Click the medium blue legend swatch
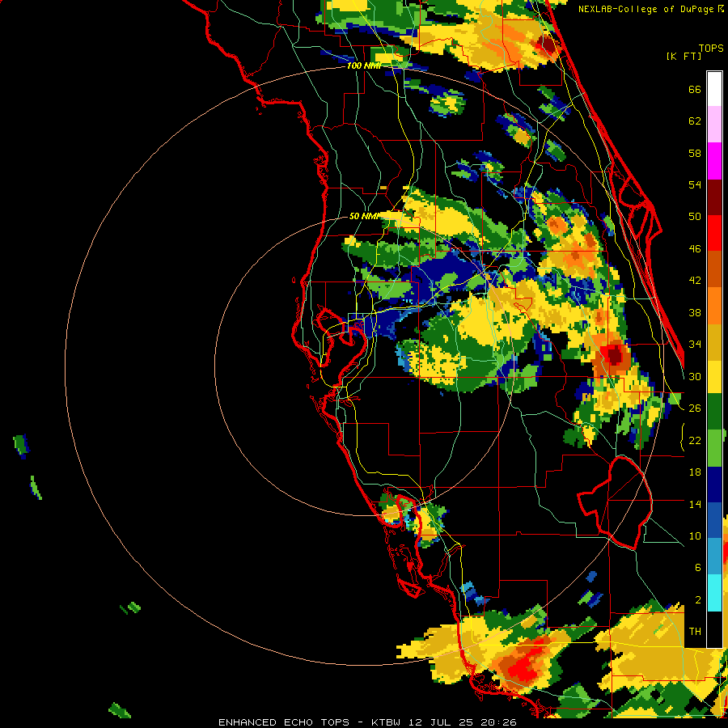The image size is (728, 728). click(x=714, y=520)
